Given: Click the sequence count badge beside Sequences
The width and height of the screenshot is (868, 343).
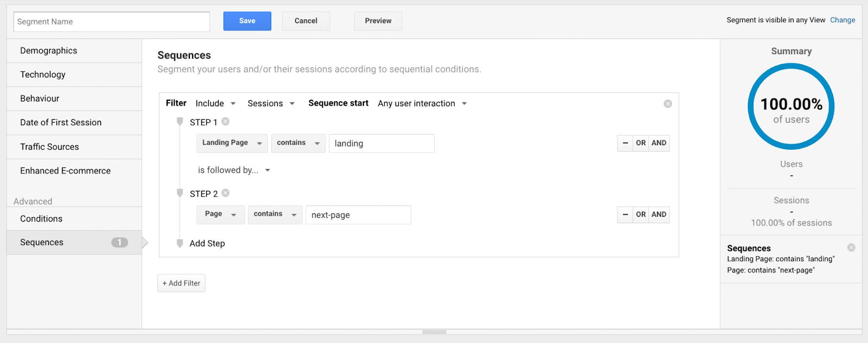Looking at the screenshot, I should (120, 243).
